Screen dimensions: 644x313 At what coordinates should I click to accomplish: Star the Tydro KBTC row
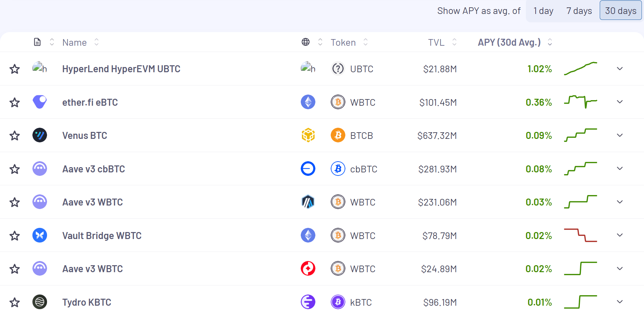point(15,302)
